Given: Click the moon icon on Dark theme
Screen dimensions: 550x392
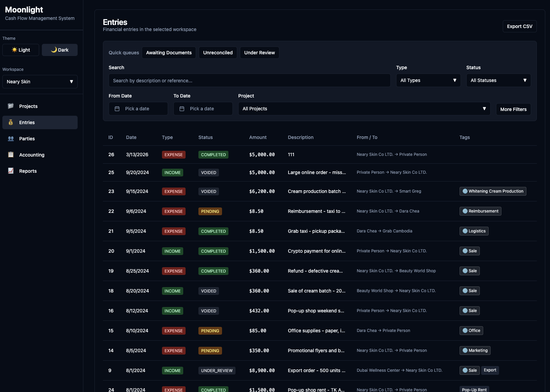Looking at the screenshot, I should click(x=54, y=50).
